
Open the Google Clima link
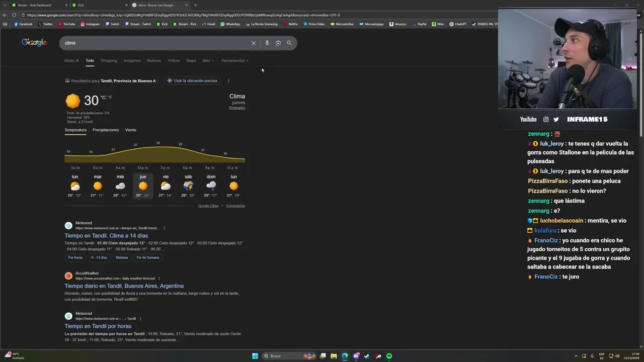pos(208,206)
